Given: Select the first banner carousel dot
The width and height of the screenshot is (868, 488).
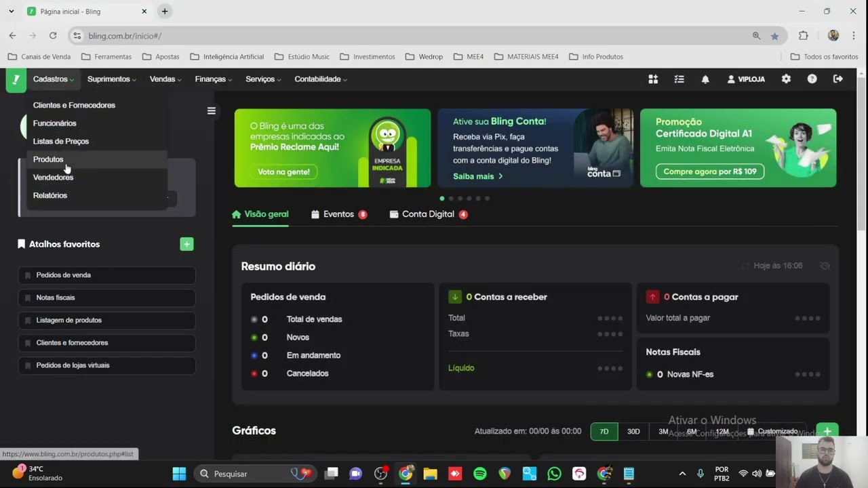Looking at the screenshot, I should [442, 199].
